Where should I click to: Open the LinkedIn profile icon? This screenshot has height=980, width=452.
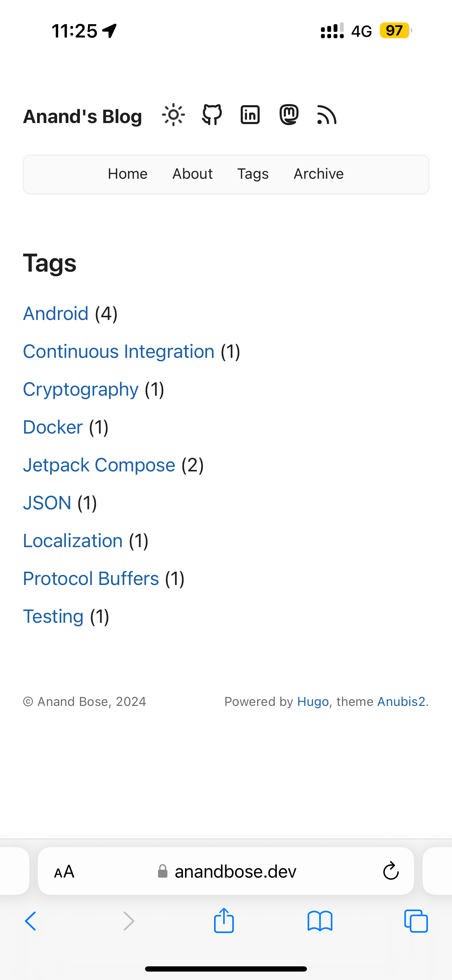pyautogui.click(x=250, y=115)
